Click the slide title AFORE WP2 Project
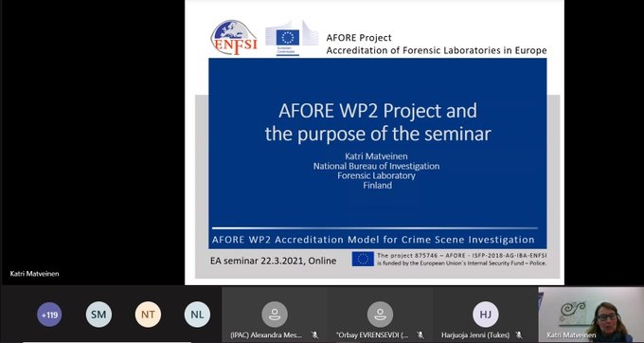This screenshot has height=343, width=644. (378, 111)
